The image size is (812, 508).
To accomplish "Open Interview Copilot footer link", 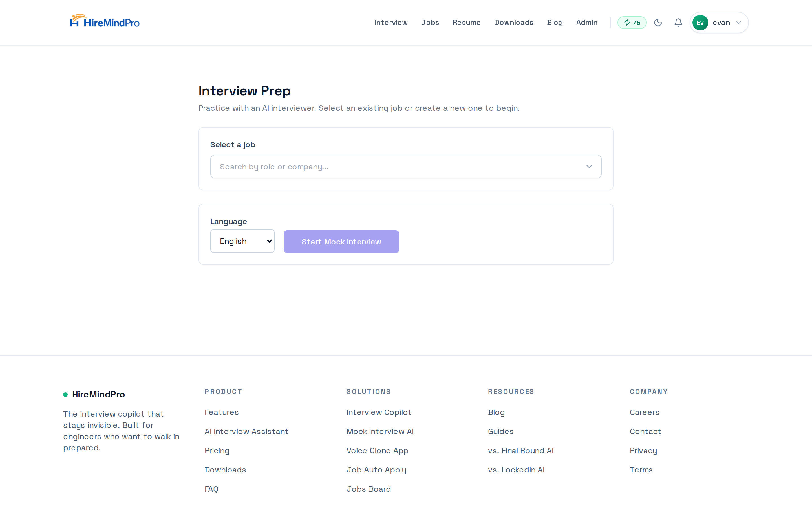I will 379,412.
